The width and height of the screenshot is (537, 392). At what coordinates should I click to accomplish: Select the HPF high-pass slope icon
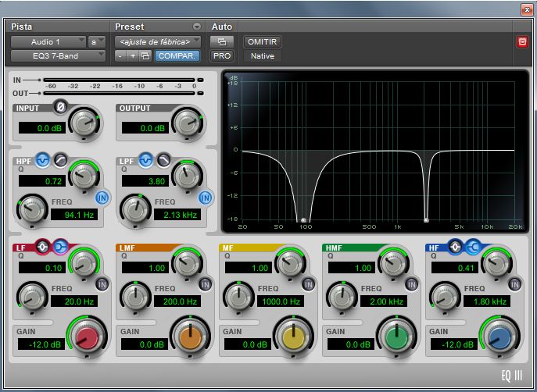(x=59, y=160)
